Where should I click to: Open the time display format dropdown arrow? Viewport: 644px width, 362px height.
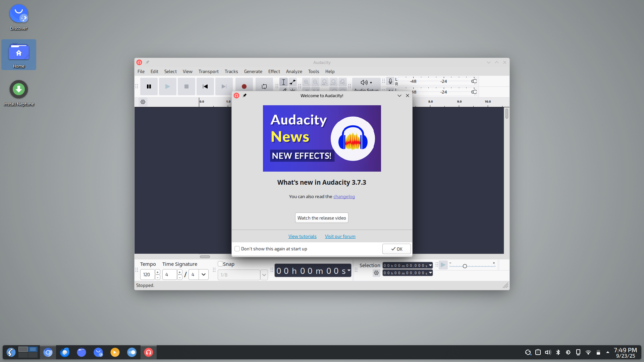tap(349, 270)
